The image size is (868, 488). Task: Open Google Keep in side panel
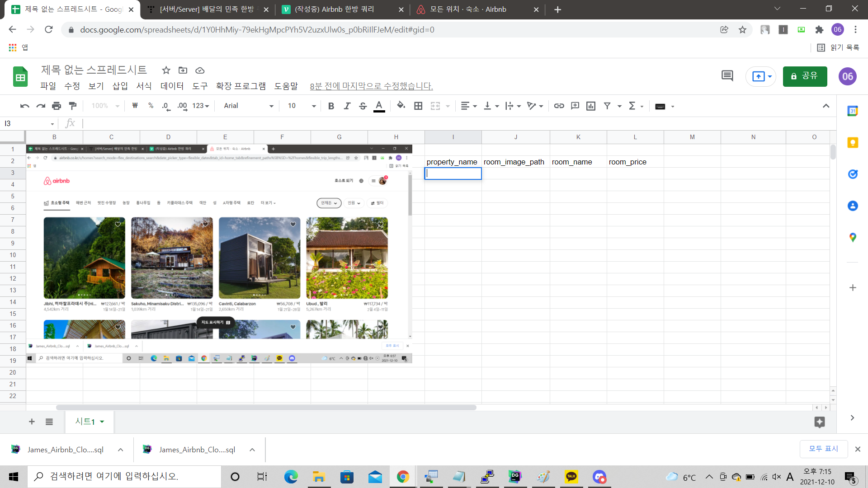[x=853, y=143]
